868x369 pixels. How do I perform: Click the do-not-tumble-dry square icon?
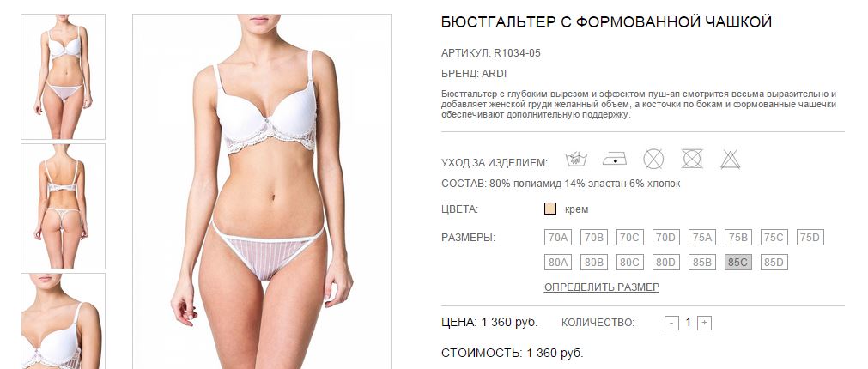click(x=692, y=160)
